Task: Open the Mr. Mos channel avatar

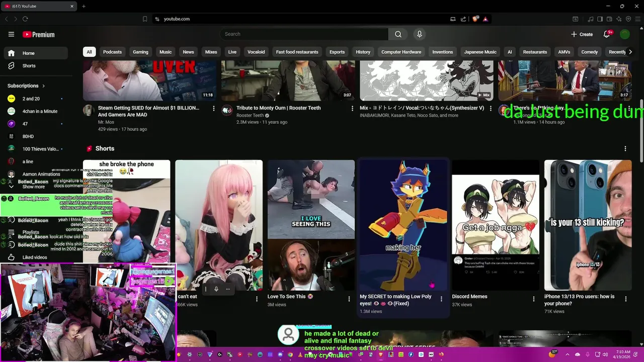Action: coord(89,110)
